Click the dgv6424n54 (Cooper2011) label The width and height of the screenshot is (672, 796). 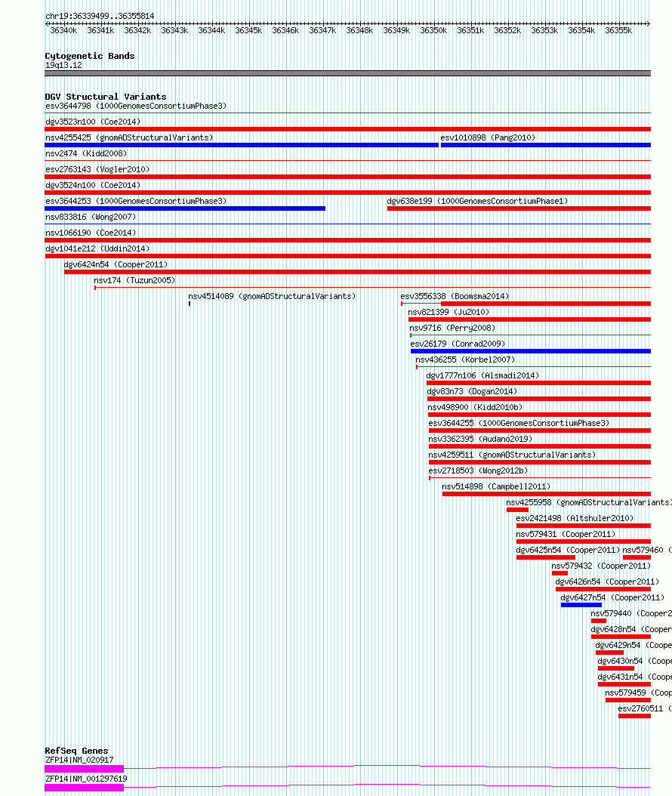[116, 264]
